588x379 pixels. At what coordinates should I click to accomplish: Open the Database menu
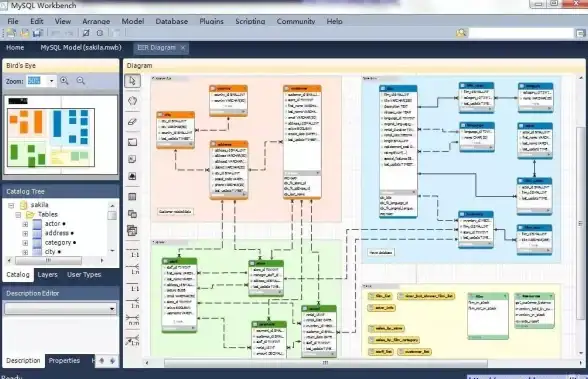tap(172, 21)
